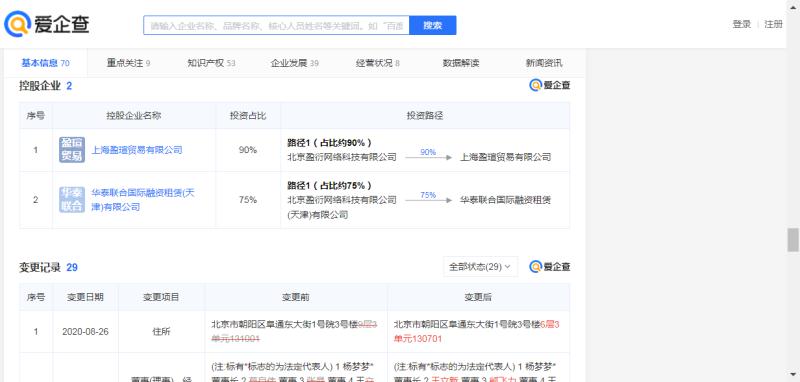Click the 路径1 (占比约75%) label
Screen dimensions: 800x382
click(329, 186)
